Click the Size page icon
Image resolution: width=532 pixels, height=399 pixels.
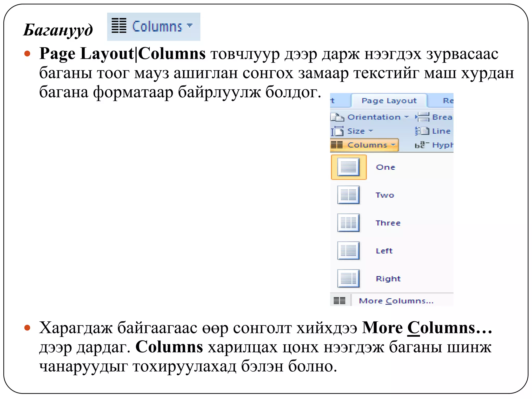coord(337,131)
